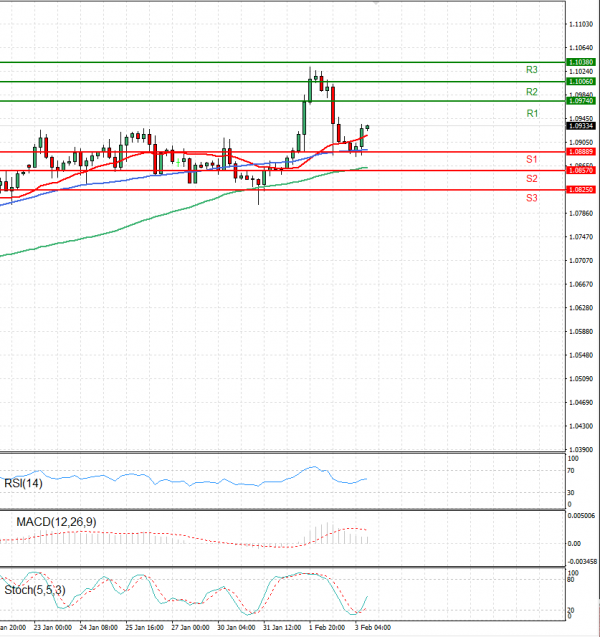Click the 25 Jan 16:00 time label
Image resolution: width=600 pixels, height=637 pixels.
tap(144, 628)
